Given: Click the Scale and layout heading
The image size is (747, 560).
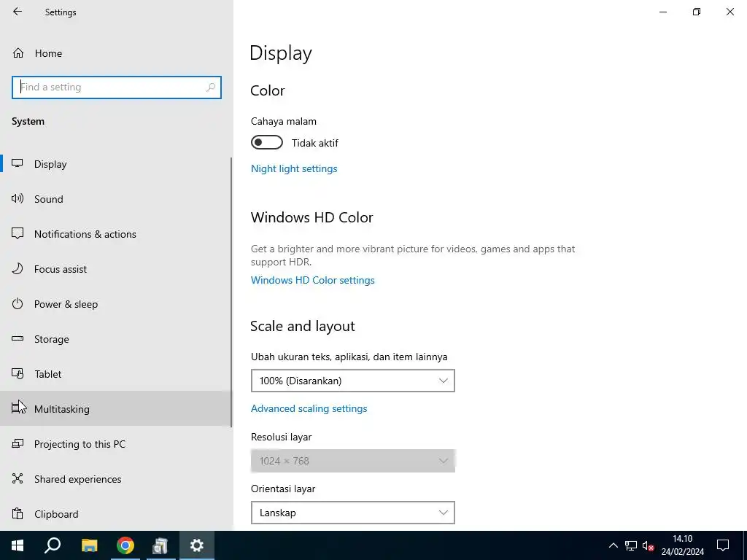Looking at the screenshot, I should pos(303,326).
